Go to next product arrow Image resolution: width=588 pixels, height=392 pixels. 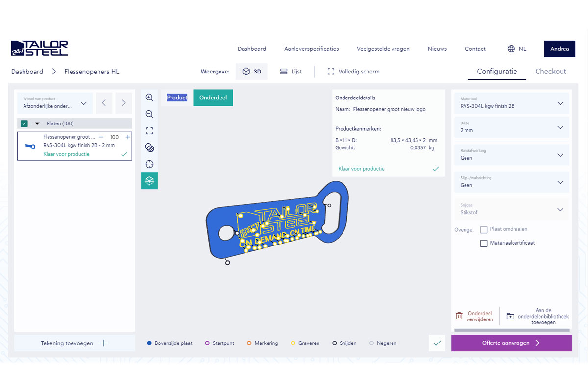(x=124, y=103)
